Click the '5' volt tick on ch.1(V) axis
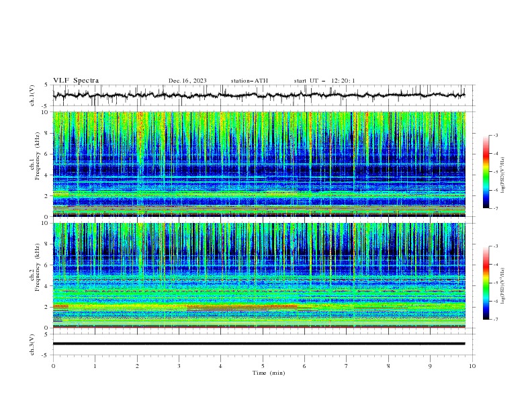Image resolution: width=532 pixels, height=411 pixels. (46, 85)
